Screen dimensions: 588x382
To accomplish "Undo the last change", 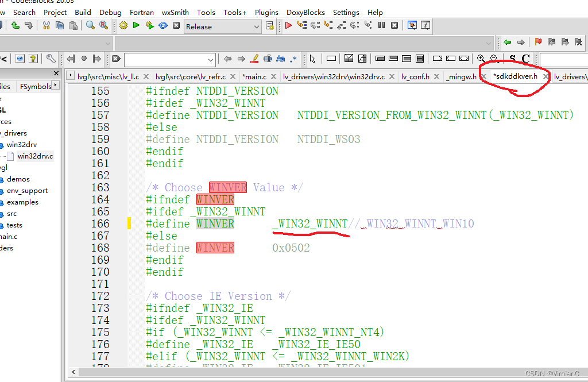I will point(16,25).
